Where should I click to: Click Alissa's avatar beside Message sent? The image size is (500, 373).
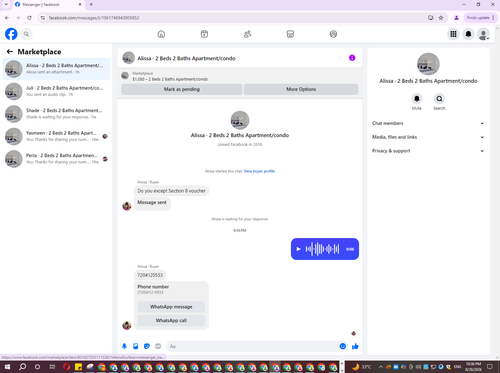click(127, 206)
